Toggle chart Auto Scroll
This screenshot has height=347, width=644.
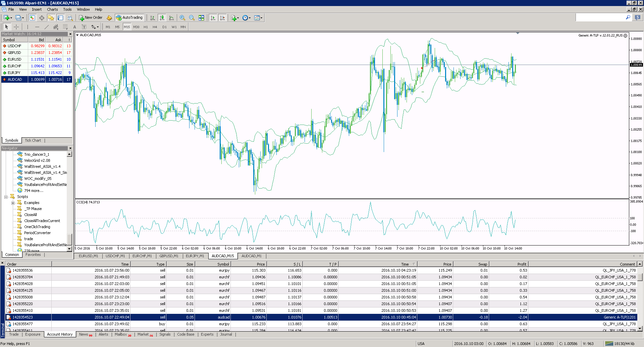tap(213, 18)
